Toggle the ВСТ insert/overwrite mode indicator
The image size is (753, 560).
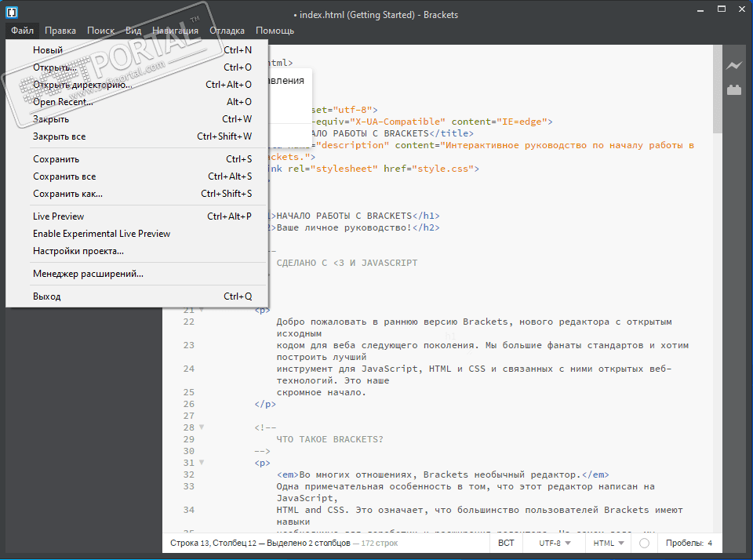[506, 543]
